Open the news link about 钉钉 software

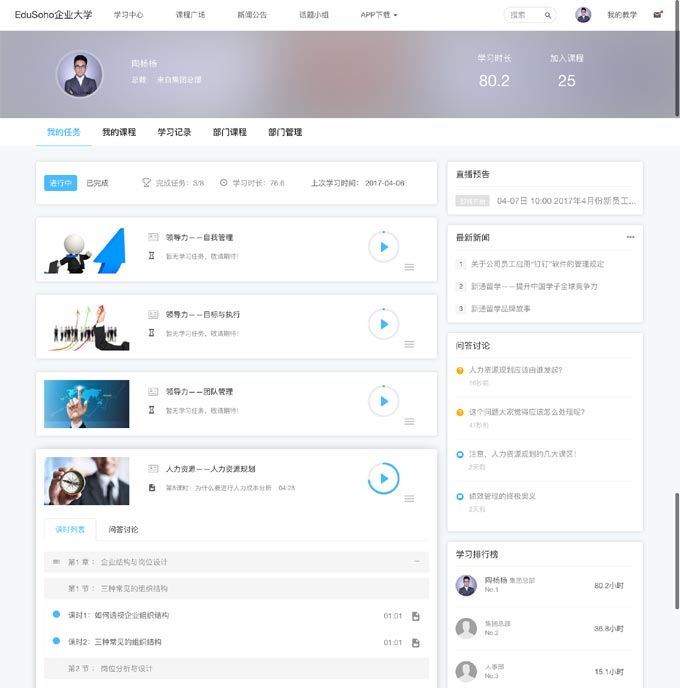[x=537, y=264]
